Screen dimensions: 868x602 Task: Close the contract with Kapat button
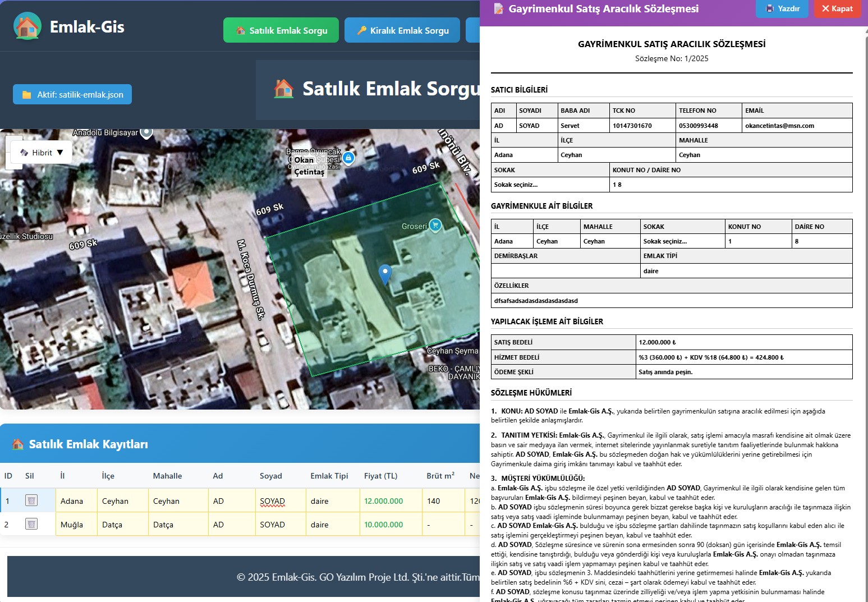coord(837,8)
